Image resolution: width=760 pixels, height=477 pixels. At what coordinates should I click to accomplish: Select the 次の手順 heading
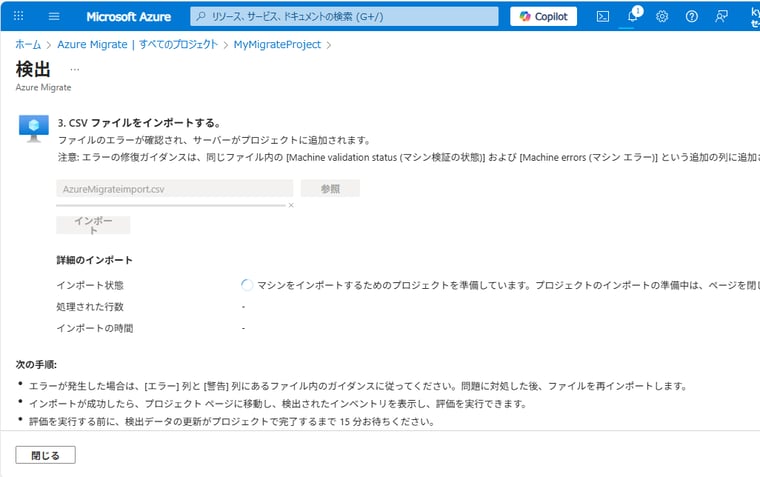click(36, 365)
